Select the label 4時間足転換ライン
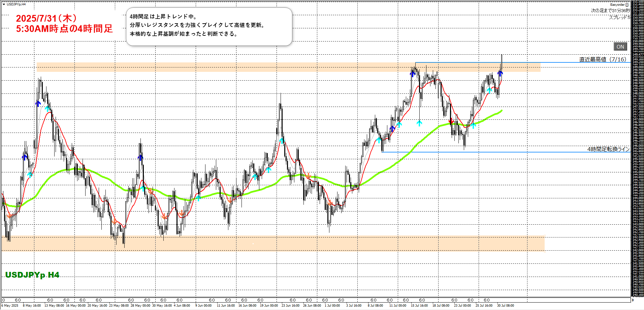The width and height of the screenshot is (644, 310). (x=608, y=149)
